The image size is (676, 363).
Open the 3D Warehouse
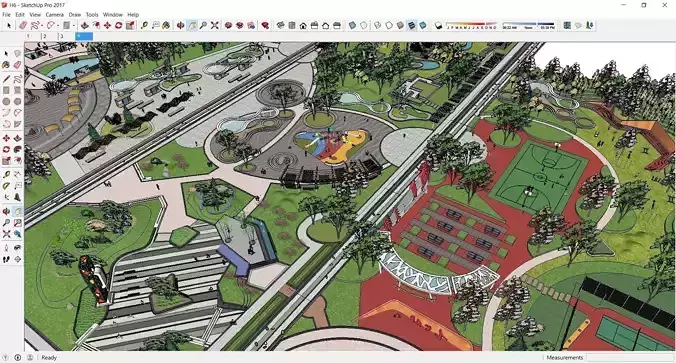(x=228, y=25)
